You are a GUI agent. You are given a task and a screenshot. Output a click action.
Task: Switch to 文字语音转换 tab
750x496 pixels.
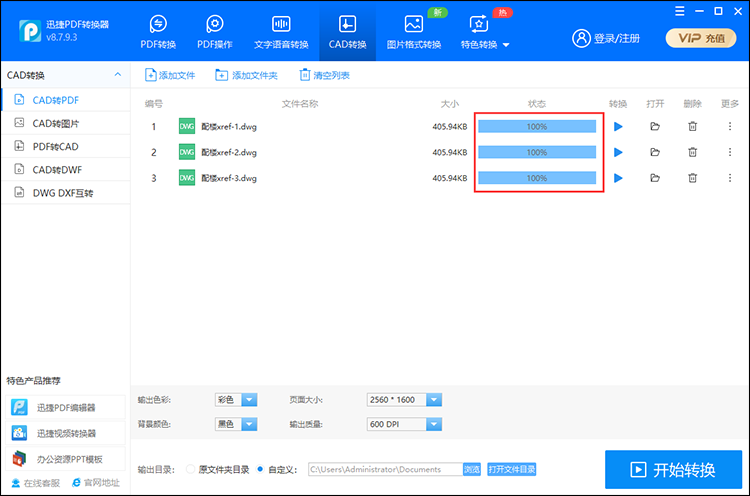(x=281, y=32)
